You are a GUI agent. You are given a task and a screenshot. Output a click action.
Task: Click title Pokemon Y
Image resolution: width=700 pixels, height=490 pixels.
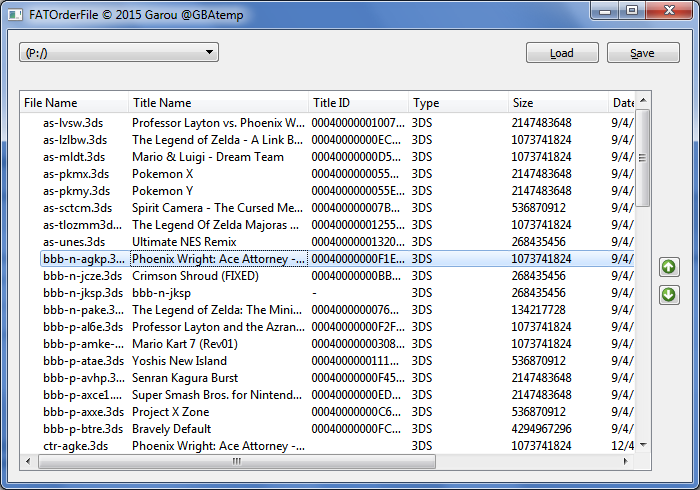[x=162, y=191]
